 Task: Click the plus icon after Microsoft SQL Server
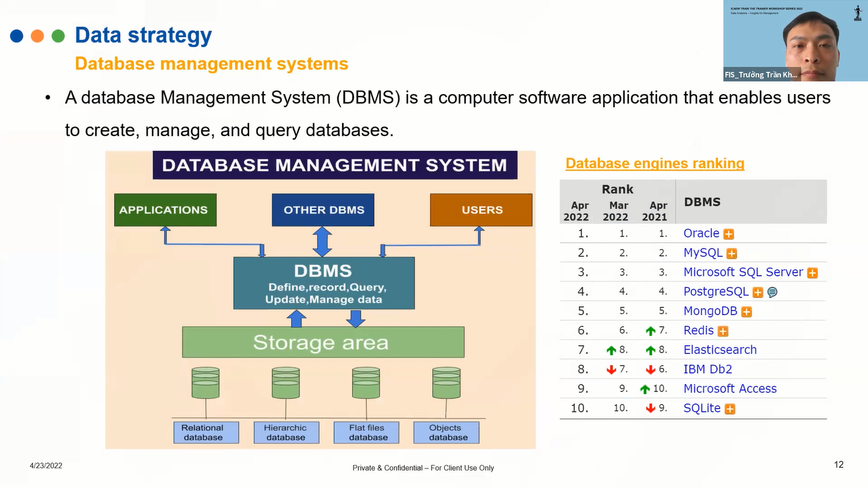[x=813, y=273]
